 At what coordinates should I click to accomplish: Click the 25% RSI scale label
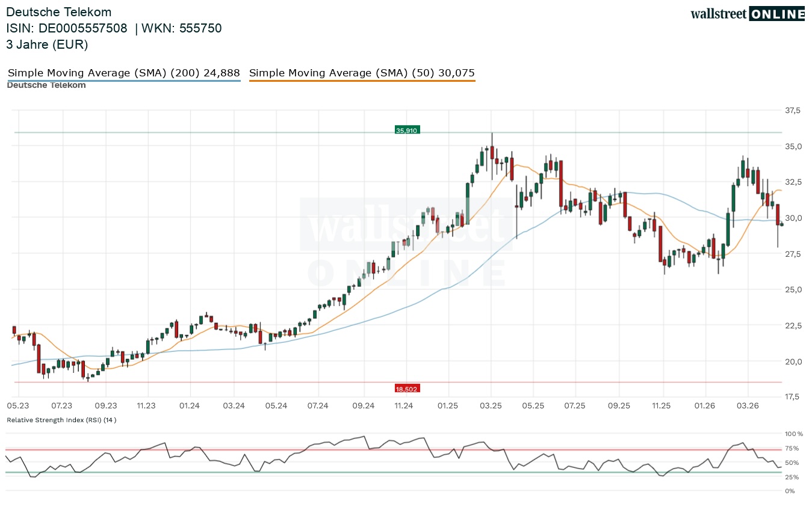pyautogui.click(x=792, y=477)
